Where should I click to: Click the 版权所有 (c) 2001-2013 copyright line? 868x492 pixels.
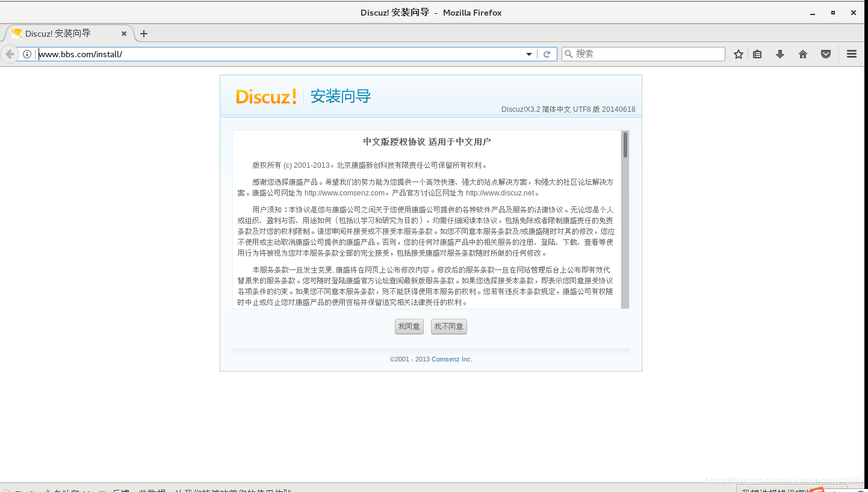pos(370,165)
